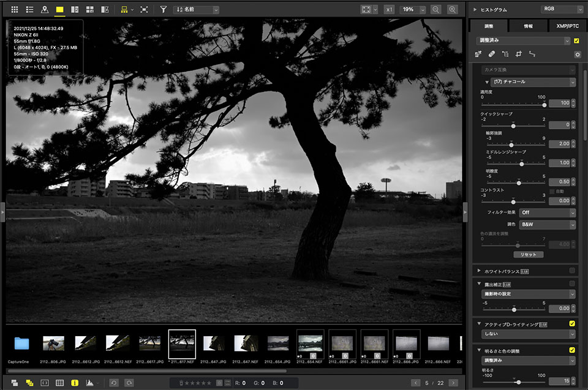The height and width of the screenshot is (390, 588).
Task: Enable the ホワイトバランス checkbox
Action: pos(572,271)
